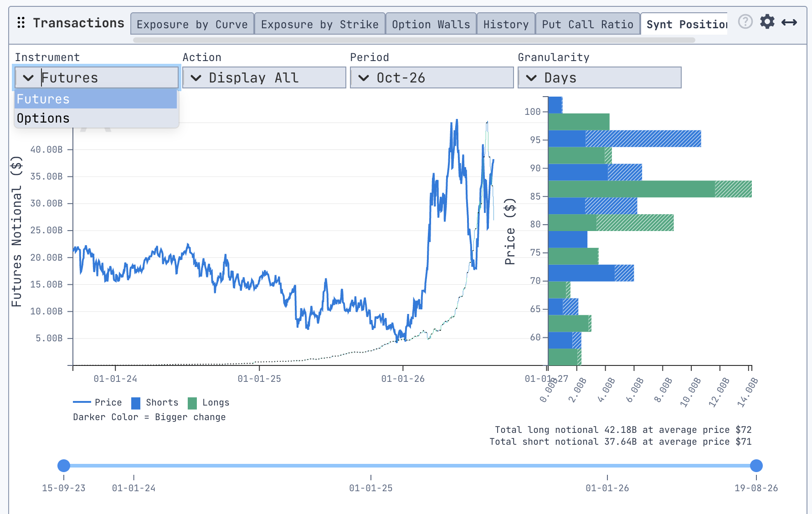812x514 pixels.
Task: Open the settings gear icon
Action: [x=767, y=21]
